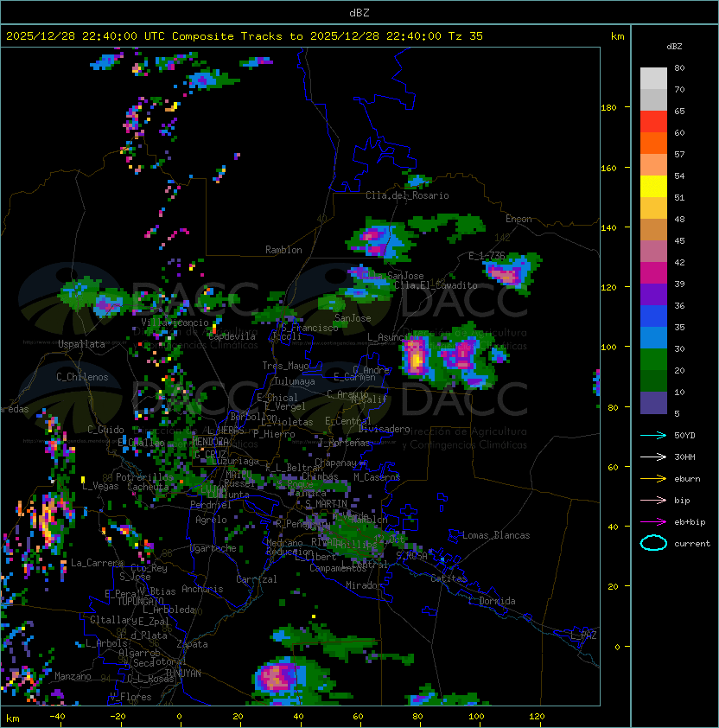
Task: Click the white 30HM arrow in legend
Action: [x=653, y=457]
